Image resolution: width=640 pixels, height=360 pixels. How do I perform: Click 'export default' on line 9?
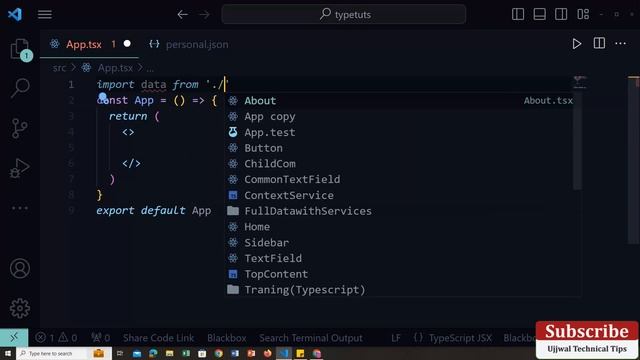140,211
